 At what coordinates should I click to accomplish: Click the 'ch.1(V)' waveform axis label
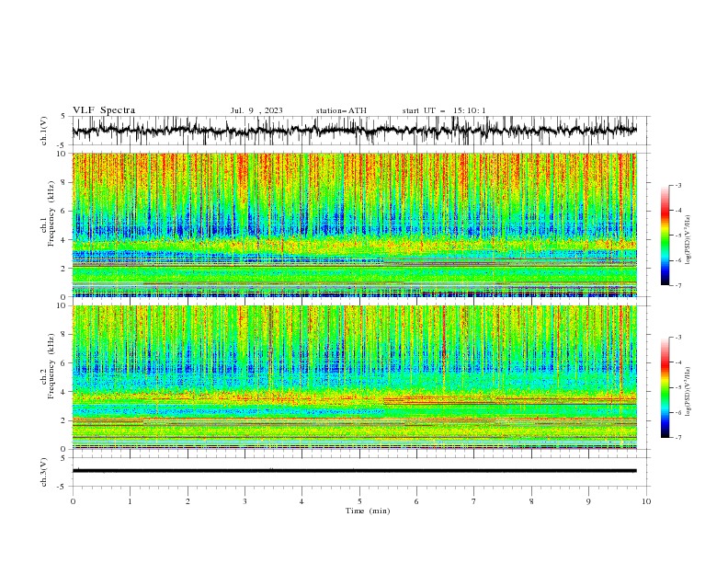click(x=44, y=131)
